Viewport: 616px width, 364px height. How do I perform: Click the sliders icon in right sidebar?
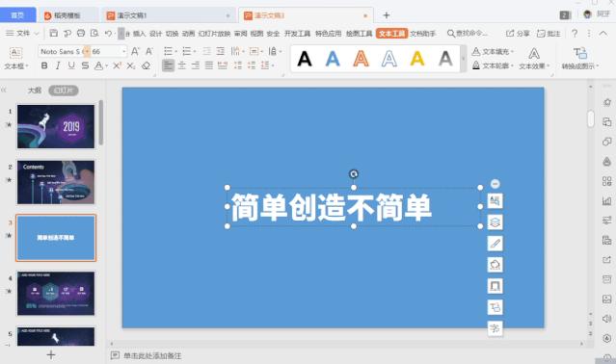point(607,221)
